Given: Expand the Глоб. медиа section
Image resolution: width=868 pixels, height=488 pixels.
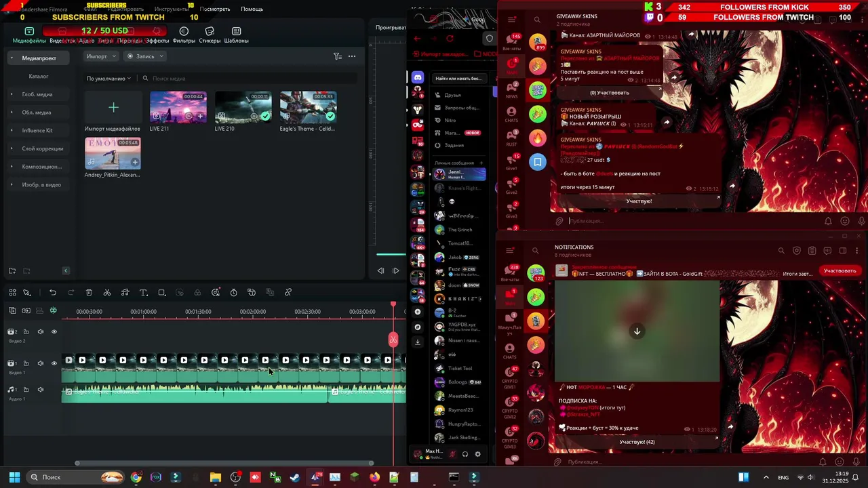Looking at the screenshot, I should coord(12,94).
